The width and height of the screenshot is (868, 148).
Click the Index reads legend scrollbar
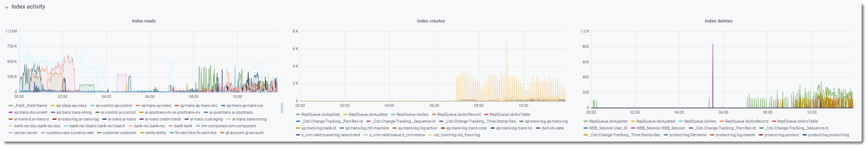[x=282, y=108]
